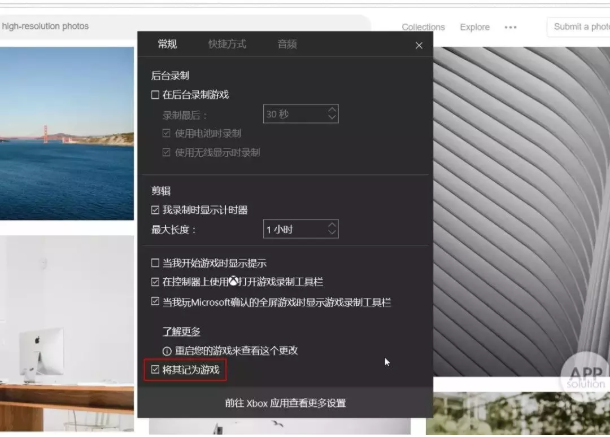The image size is (610, 437).
Task: Close the Game bar settings dialog
Action: click(419, 46)
